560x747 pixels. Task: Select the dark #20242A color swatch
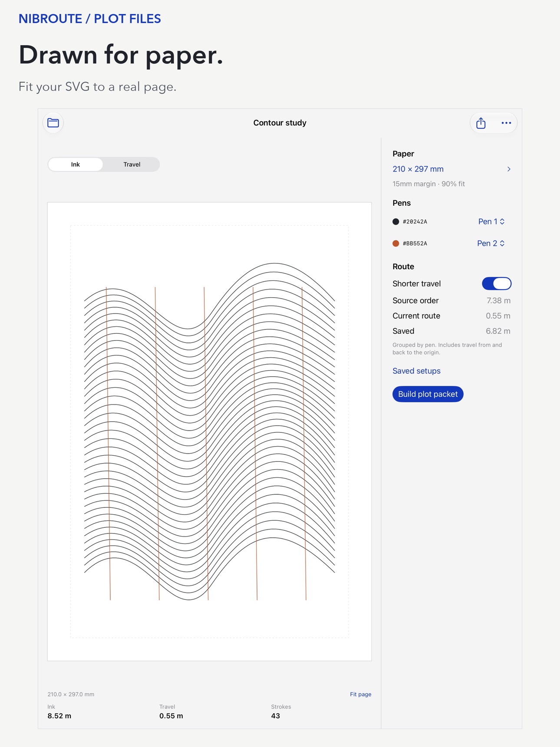coord(396,221)
